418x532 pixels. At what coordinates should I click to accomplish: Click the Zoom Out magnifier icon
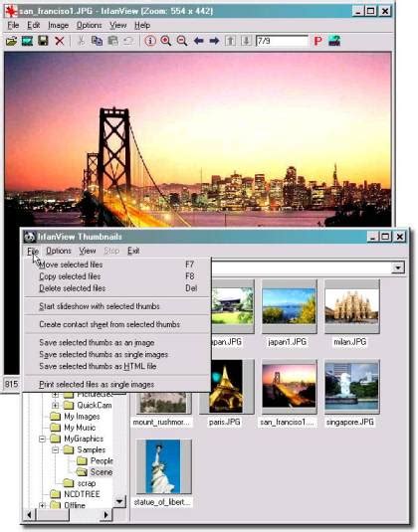point(182,42)
